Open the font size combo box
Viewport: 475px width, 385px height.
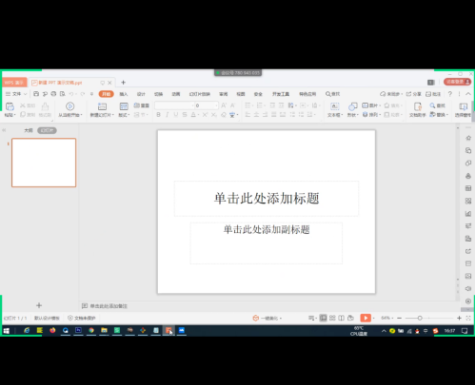point(206,106)
